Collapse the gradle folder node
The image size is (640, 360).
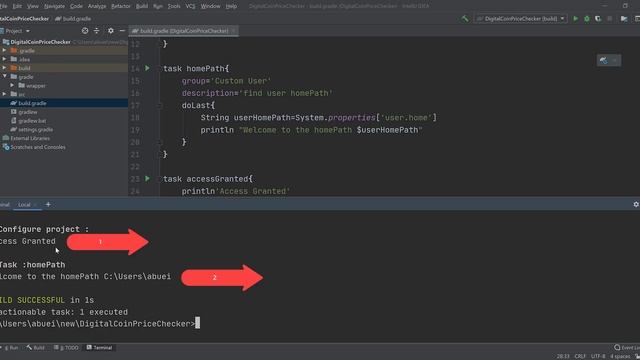(x=4, y=77)
